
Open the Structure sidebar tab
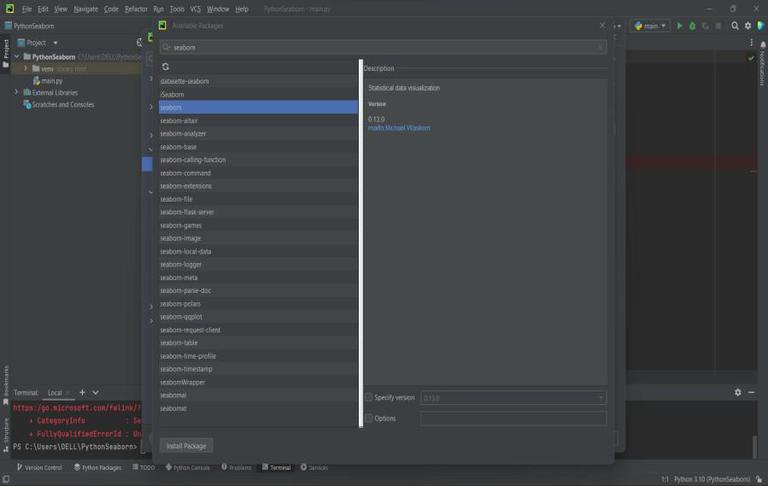point(6,435)
